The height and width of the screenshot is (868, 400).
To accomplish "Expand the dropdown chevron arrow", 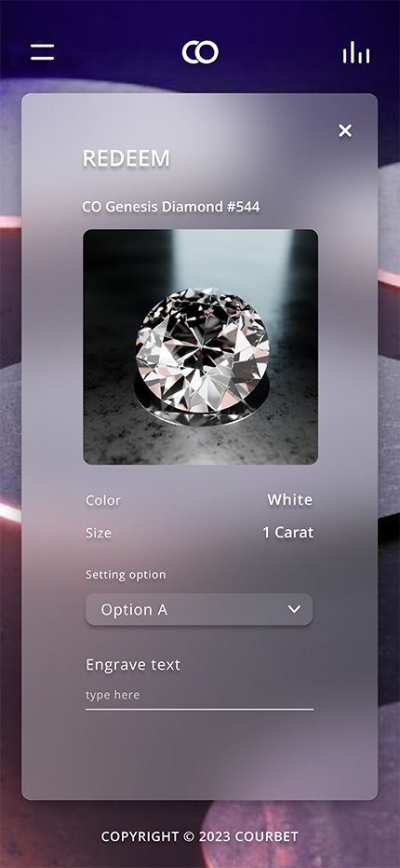I will (294, 609).
